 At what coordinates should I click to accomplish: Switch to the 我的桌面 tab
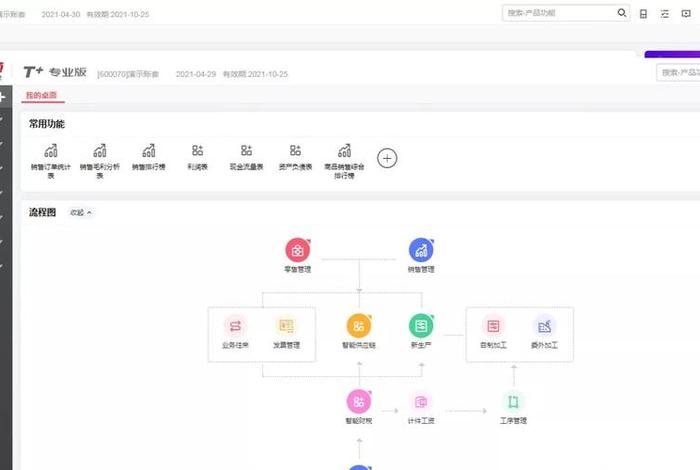42,95
